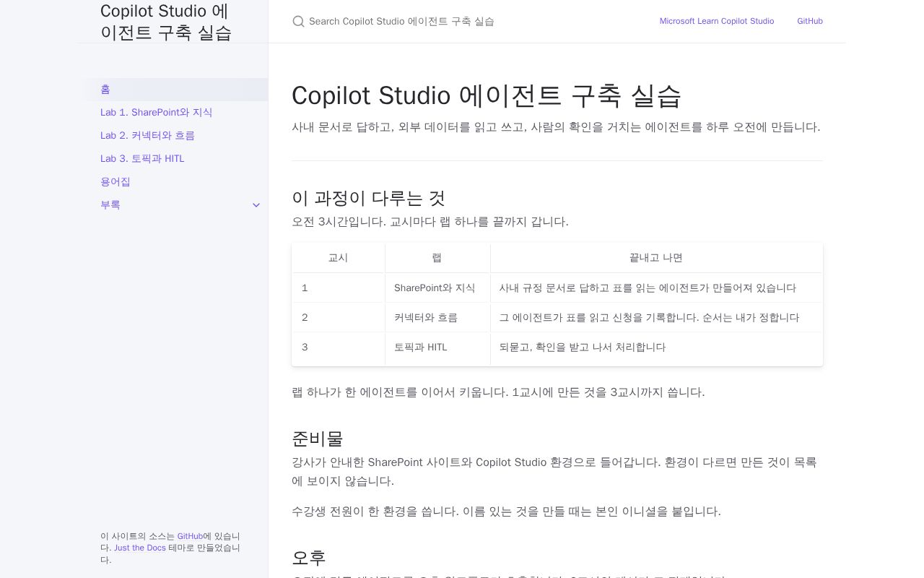Click the 오후 heading
The height and width of the screenshot is (578, 924).
309,558
